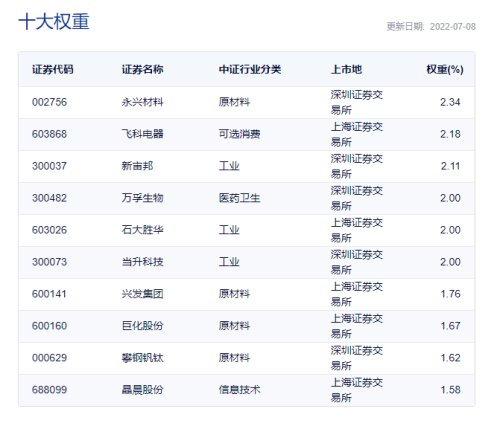This screenshot has width=500, height=426.
Task: Click weight value 2.34
Action: point(450,102)
